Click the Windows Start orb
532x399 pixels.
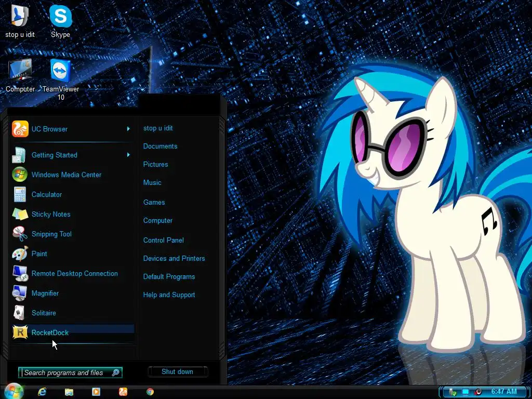[14, 391]
